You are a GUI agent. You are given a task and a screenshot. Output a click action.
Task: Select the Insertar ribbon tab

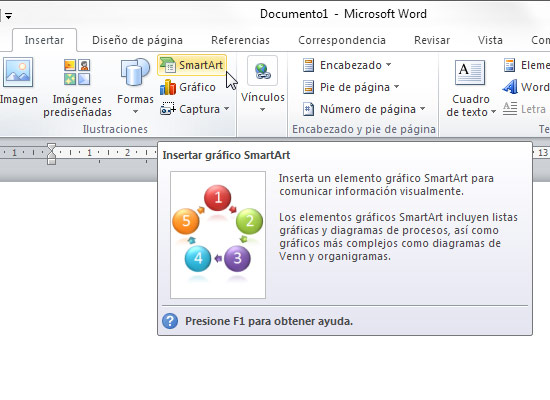coord(44,40)
